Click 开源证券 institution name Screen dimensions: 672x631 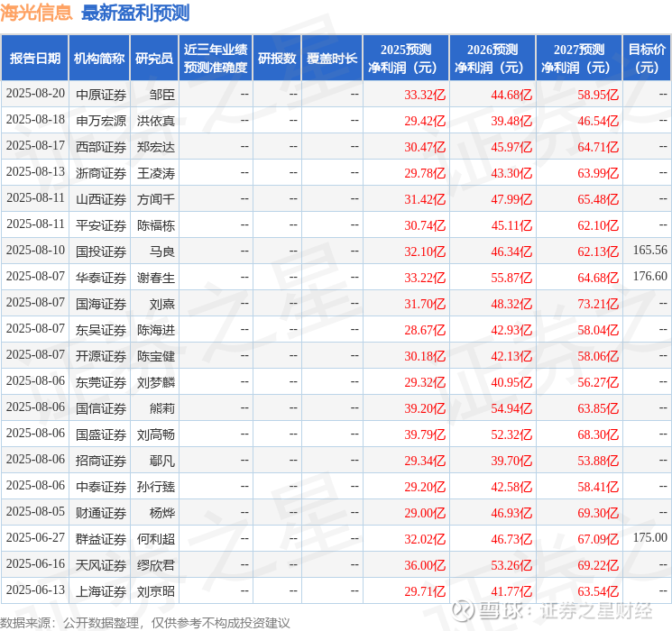coord(101,356)
